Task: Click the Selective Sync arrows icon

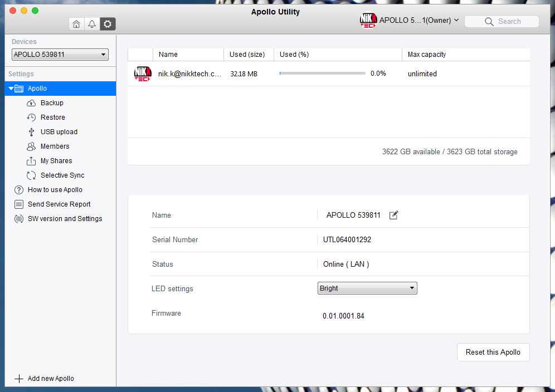Action: (x=31, y=175)
